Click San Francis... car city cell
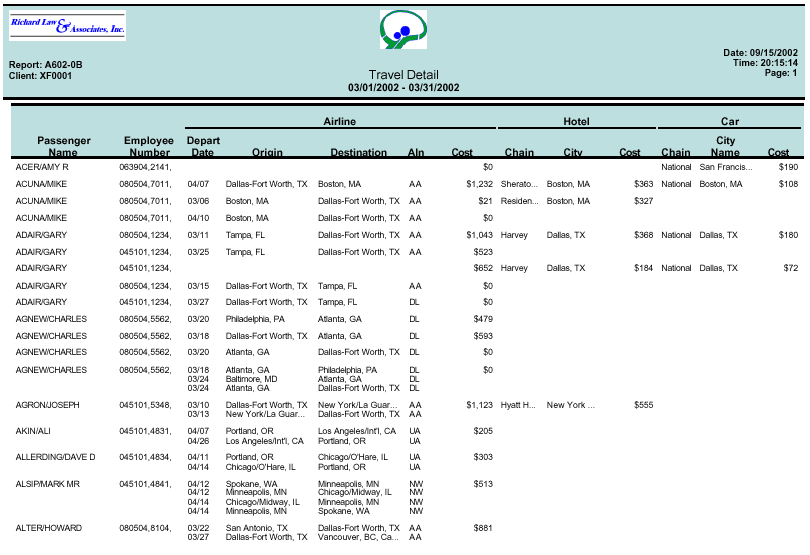This screenshot has height=555, width=810. [x=726, y=167]
